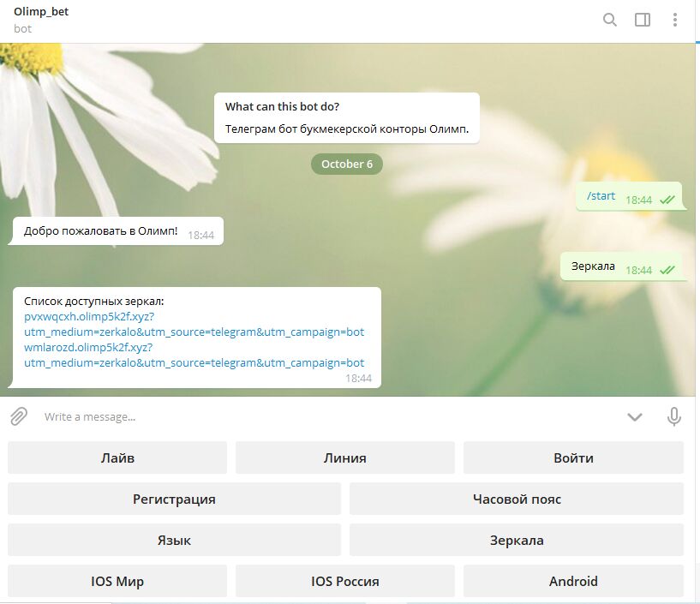Collapse the bot keyboard with the chevron

pyautogui.click(x=634, y=417)
